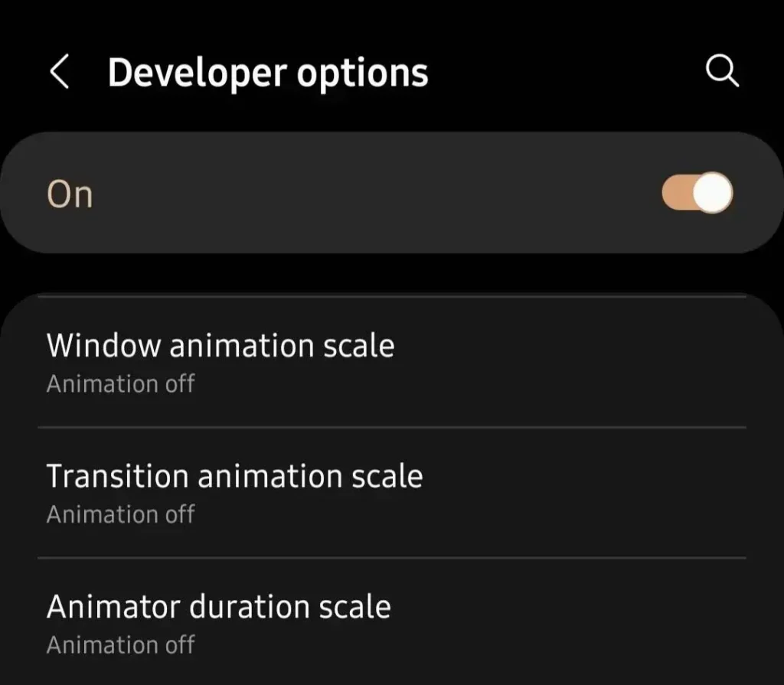This screenshot has width=784, height=685.
Task: Open search with the magnifier icon
Action: pyautogui.click(x=721, y=73)
